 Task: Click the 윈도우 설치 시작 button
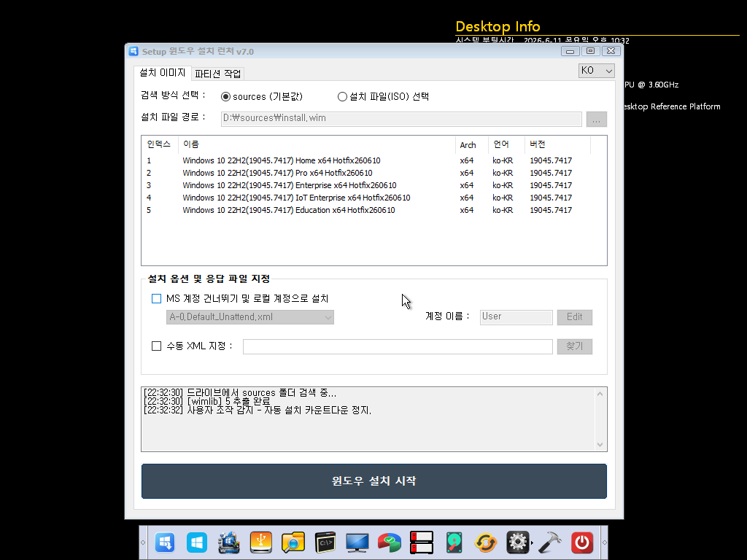[x=374, y=481]
